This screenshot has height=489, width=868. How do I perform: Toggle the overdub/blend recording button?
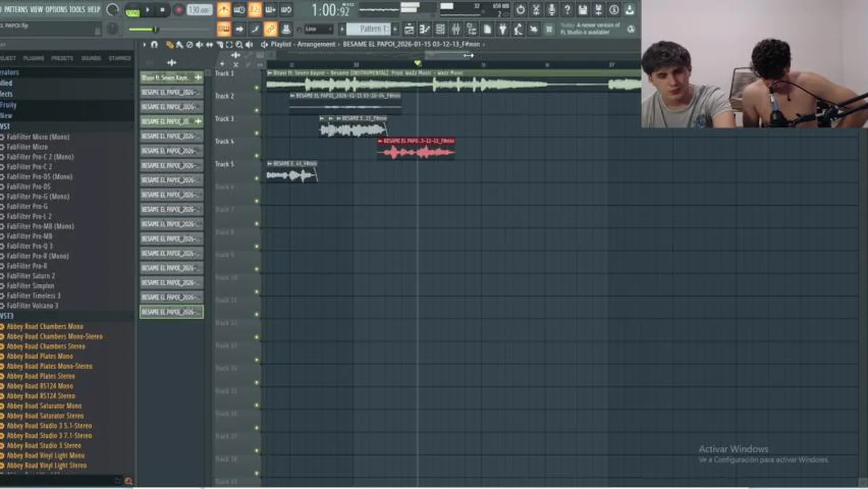[x=270, y=10]
